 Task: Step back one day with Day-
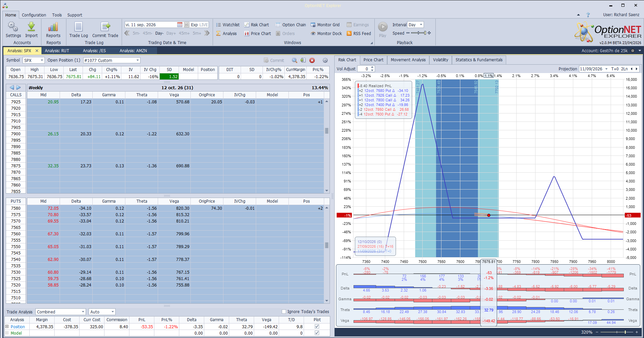point(159,33)
